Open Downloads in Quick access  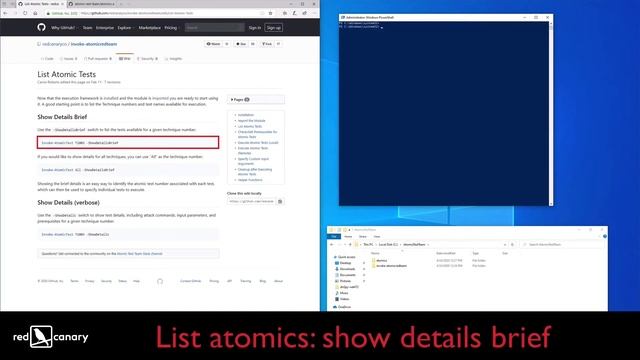[344, 269]
